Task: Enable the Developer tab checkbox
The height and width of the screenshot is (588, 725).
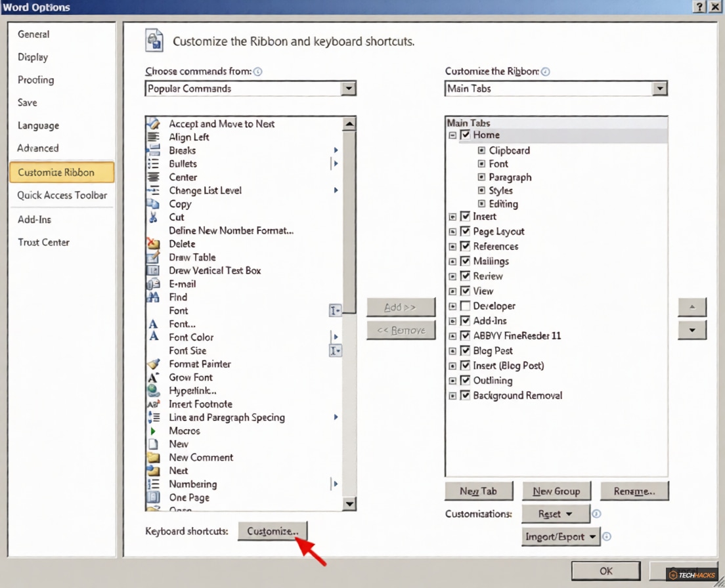Action: (x=464, y=306)
